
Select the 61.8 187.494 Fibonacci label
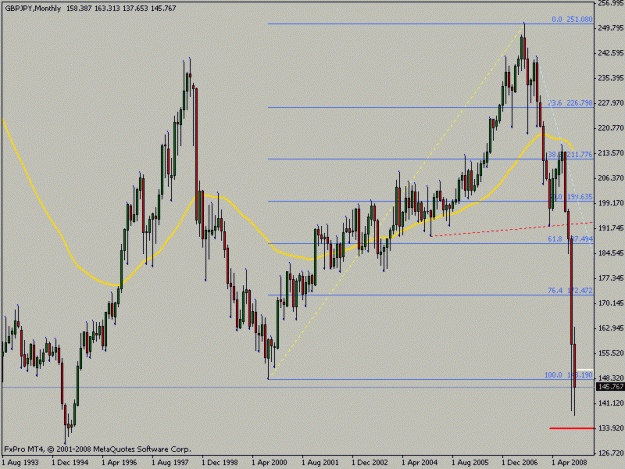570,239
